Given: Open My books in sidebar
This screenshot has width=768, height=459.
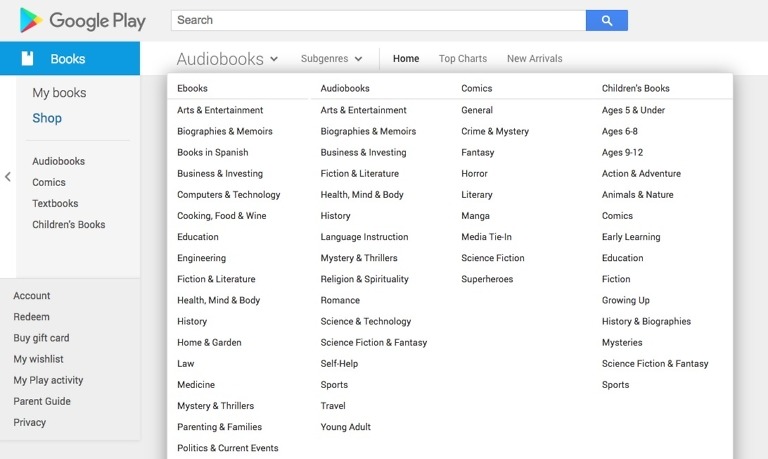Looking at the screenshot, I should [59, 93].
